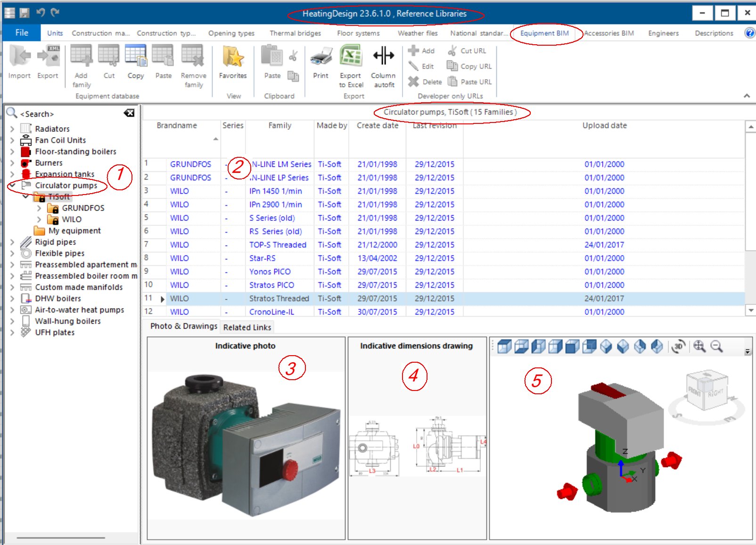Click the Print icon

coord(320,59)
